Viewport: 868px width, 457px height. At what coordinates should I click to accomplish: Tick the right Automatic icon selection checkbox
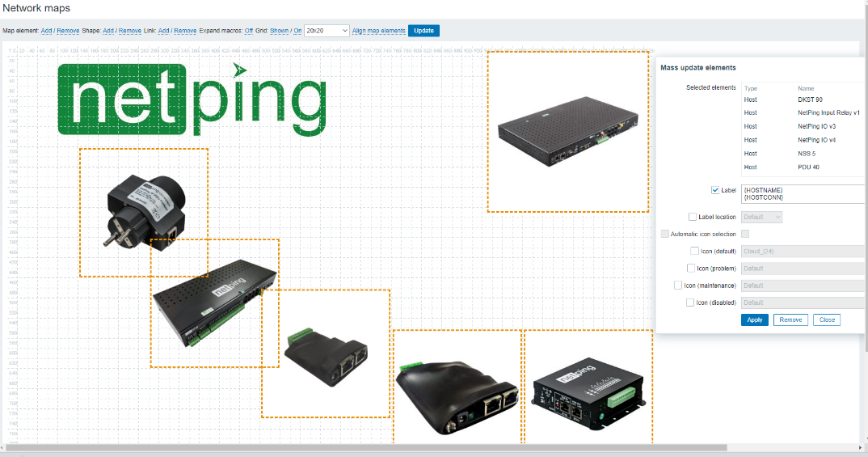[x=745, y=234]
